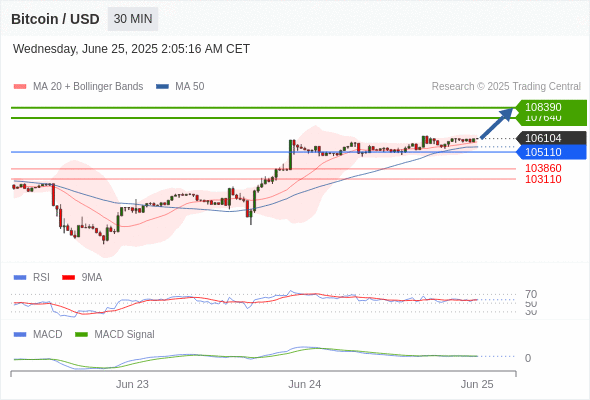
Task: Click the 103860 red support label
Action: (543, 168)
